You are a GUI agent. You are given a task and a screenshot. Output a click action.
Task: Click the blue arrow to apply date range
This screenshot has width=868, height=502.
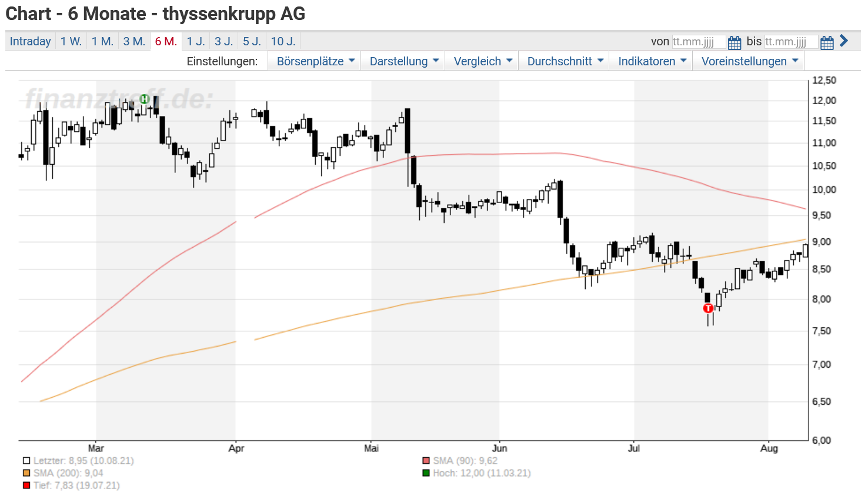[844, 41]
